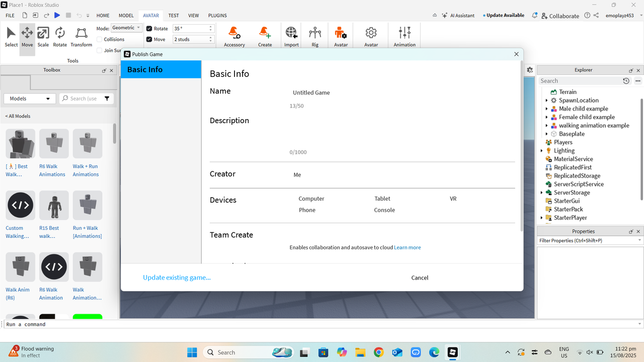The height and width of the screenshot is (362, 644).
Task: Click the blue Play button in top toolbar
Action: pos(57,16)
